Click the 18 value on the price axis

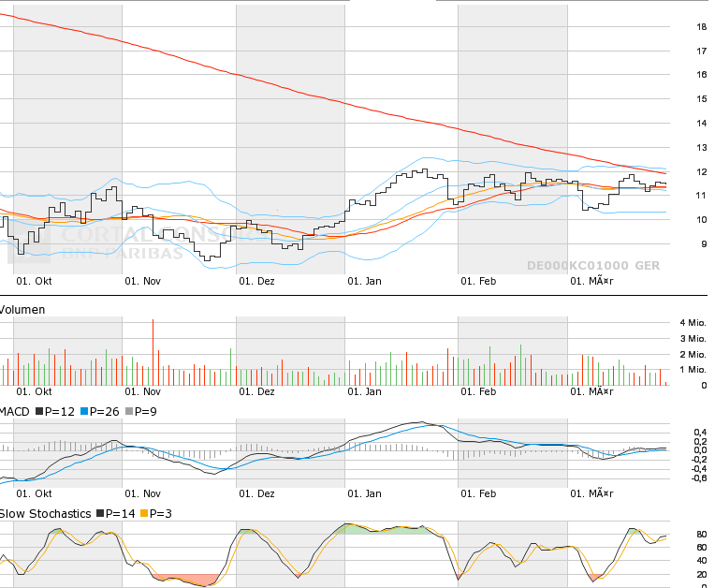pyautogui.click(x=701, y=26)
